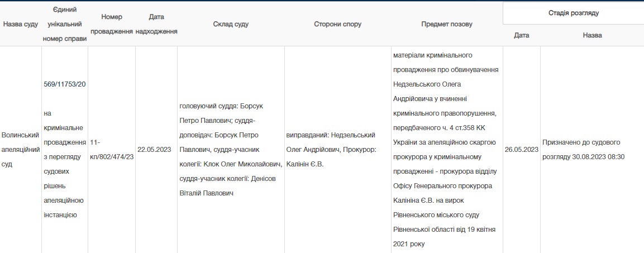The width and height of the screenshot is (644, 253).
Task: Open case number 569/11753/20
Action: 64,84
